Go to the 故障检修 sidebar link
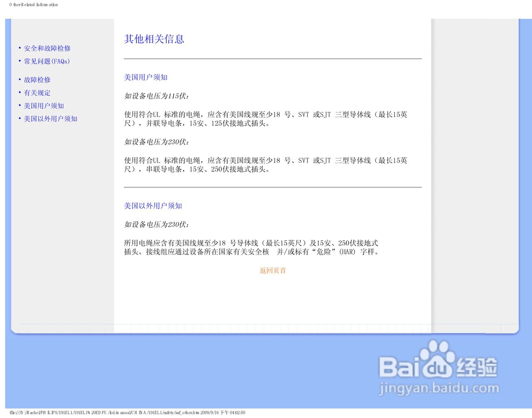Screen dimensions: 532x418 click(37, 79)
